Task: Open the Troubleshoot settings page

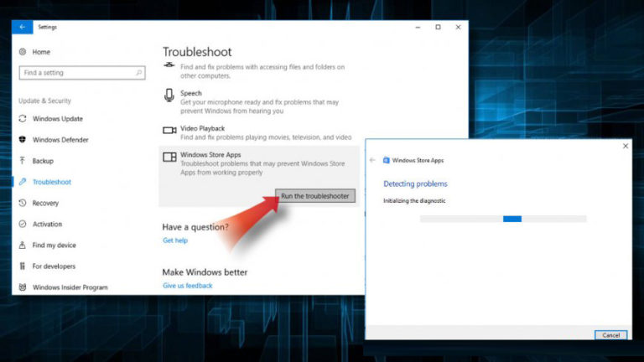Action: [x=51, y=182]
